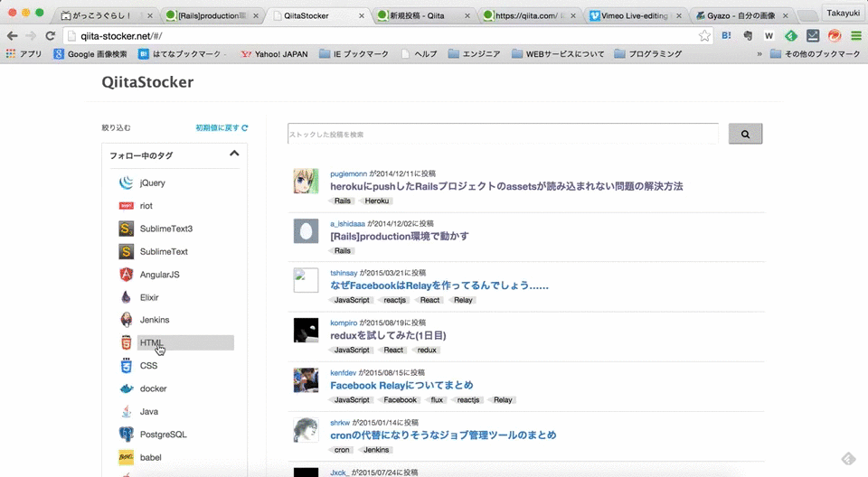Go back in browser history

pyautogui.click(x=12, y=36)
